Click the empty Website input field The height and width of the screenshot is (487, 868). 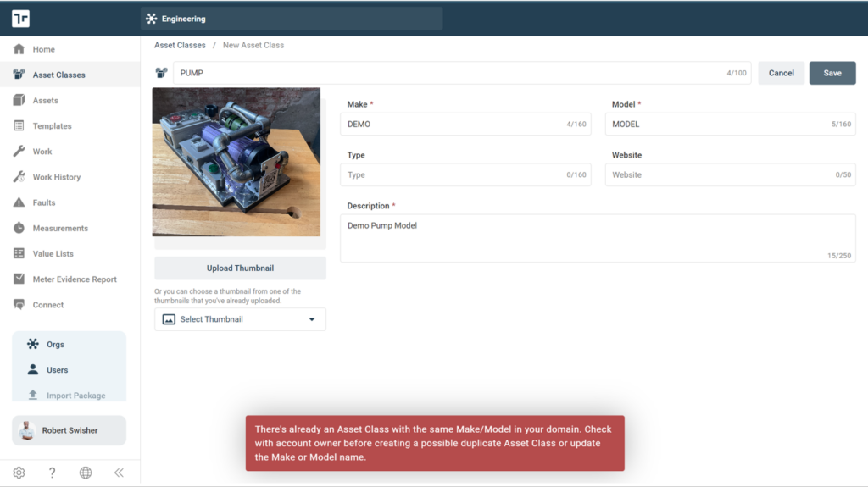730,174
